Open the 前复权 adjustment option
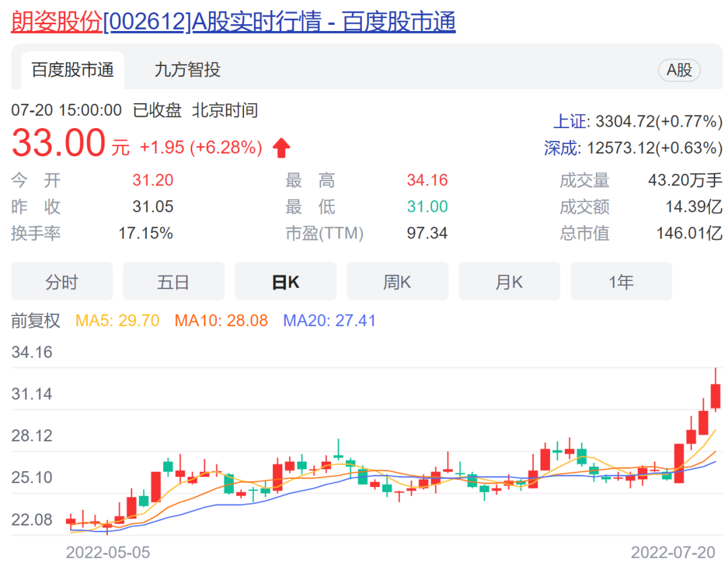728x566 pixels. 35,321
